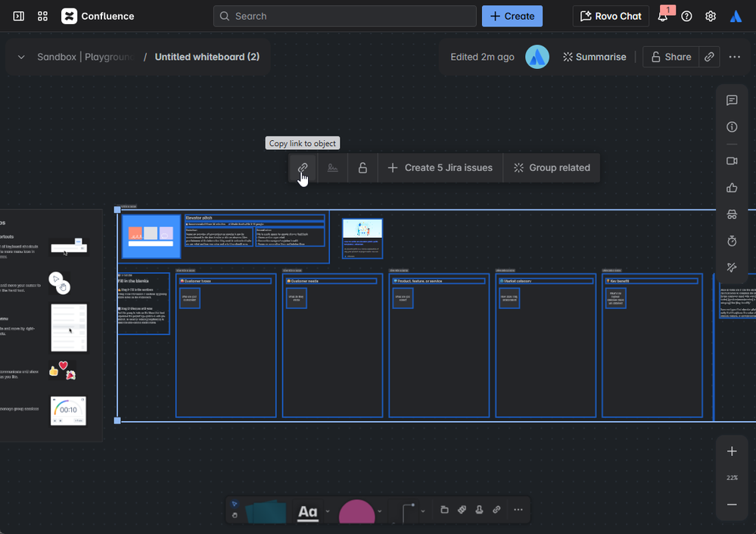756x534 pixels.
Task: Click the blue template thumbnail image
Action: tap(151, 236)
